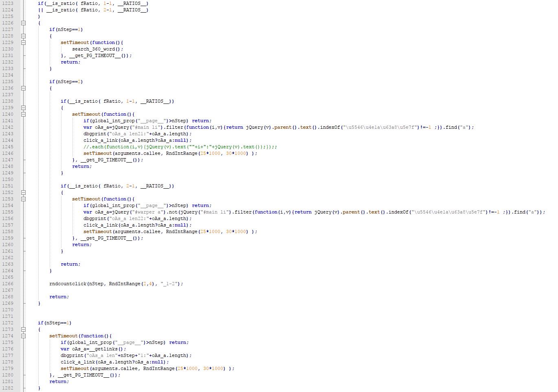Fold the setTimeout function on line 1253
The width and height of the screenshot is (558, 392).
coord(23,199)
